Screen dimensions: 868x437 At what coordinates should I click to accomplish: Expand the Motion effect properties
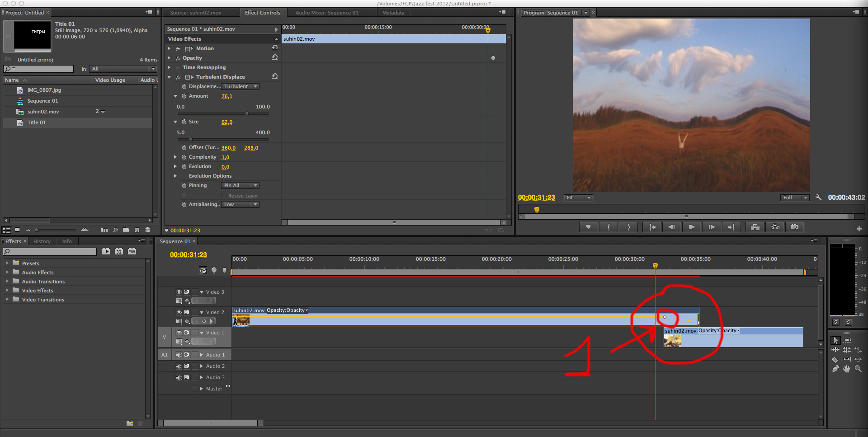point(170,48)
